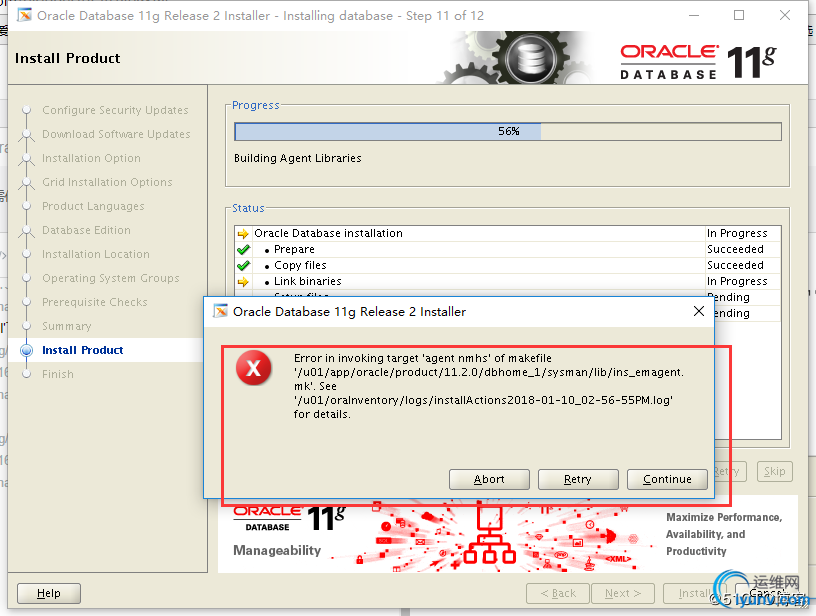Select Configure Security Updates step
This screenshot has height=616, width=816.
(115, 110)
